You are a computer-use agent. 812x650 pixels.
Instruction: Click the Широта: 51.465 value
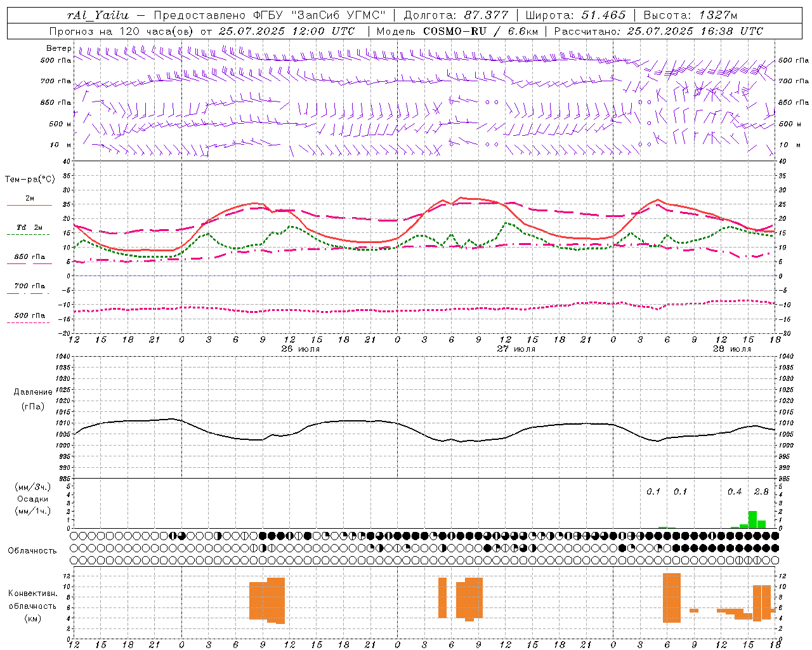[575, 15]
